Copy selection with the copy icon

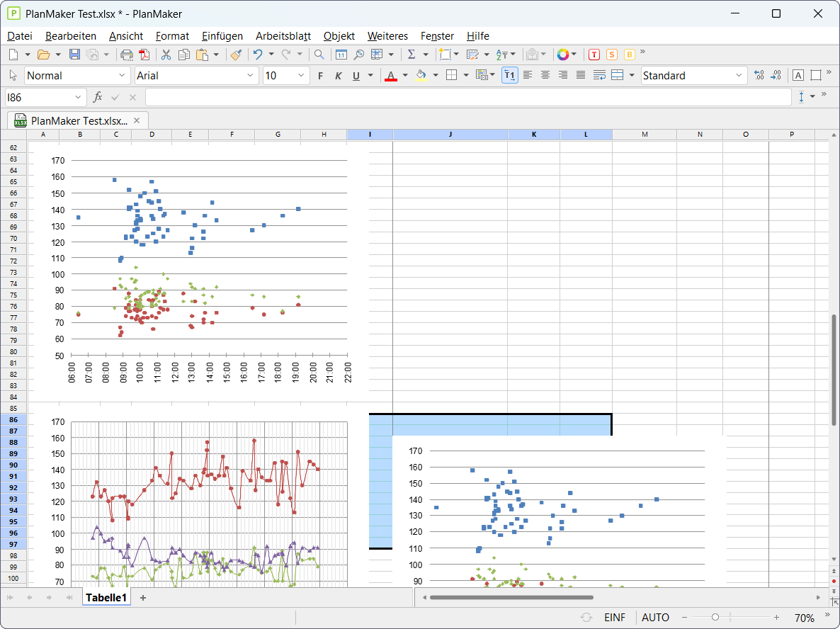point(183,54)
